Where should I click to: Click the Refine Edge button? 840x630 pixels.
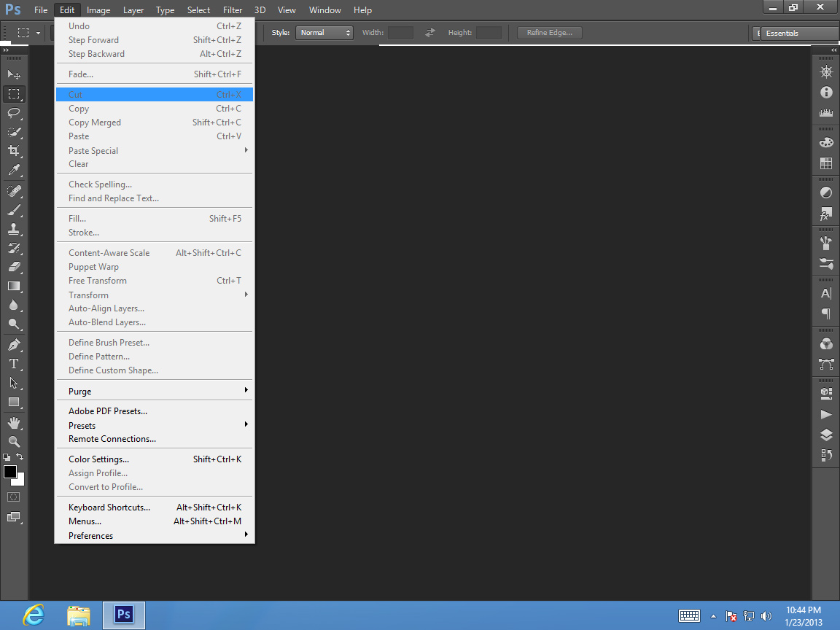coord(549,33)
